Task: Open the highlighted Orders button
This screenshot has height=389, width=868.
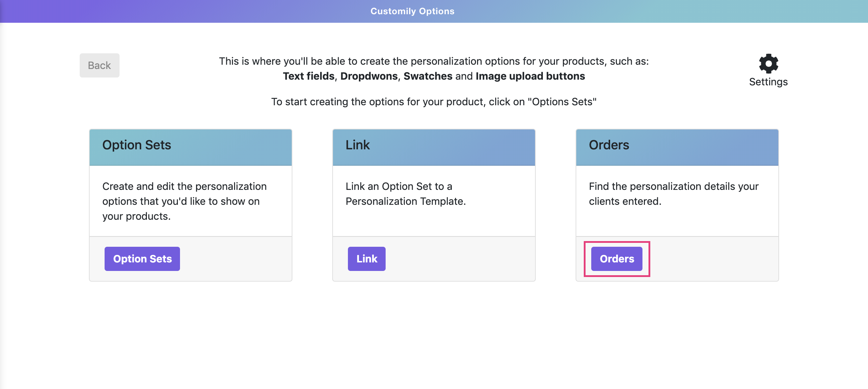Action: (x=617, y=259)
